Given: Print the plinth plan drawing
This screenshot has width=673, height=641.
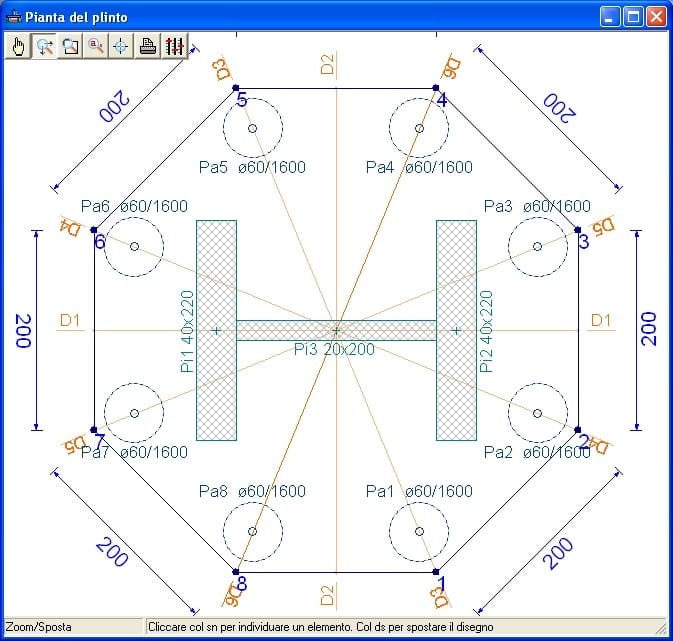Looking at the screenshot, I should 148,46.
